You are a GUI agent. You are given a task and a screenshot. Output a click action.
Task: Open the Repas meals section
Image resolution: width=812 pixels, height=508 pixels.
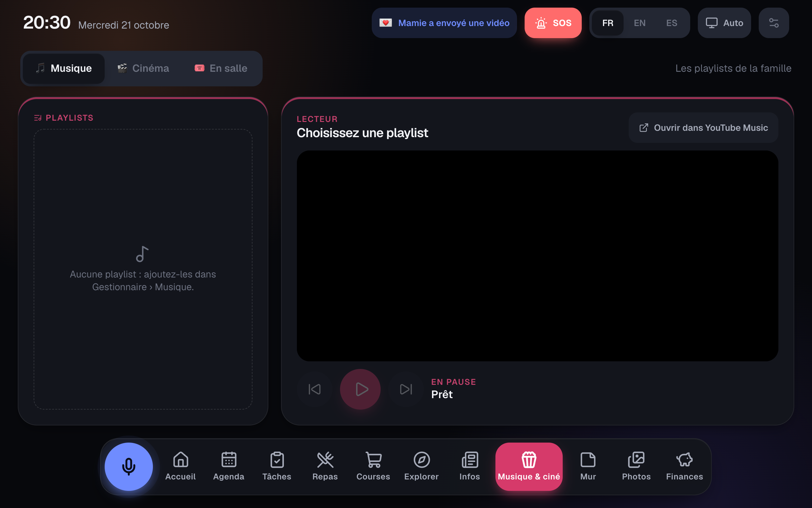(x=325, y=466)
